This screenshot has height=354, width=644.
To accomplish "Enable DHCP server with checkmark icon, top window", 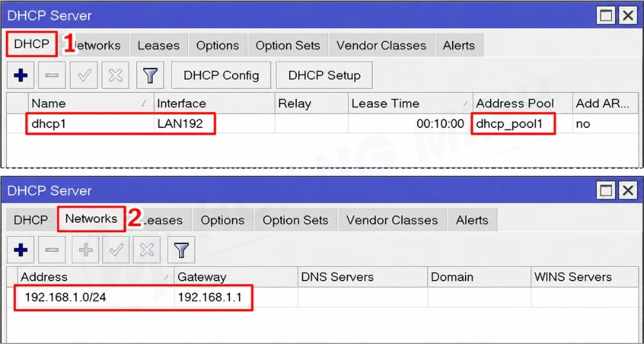I will click(84, 75).
